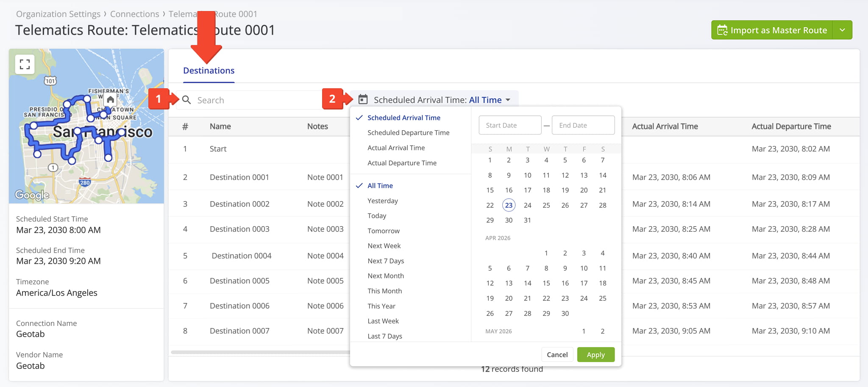The image size is (868, 387).
Task: Collapse the Scheduled Arrival Time filter dropdown
Action: [508, 100]
